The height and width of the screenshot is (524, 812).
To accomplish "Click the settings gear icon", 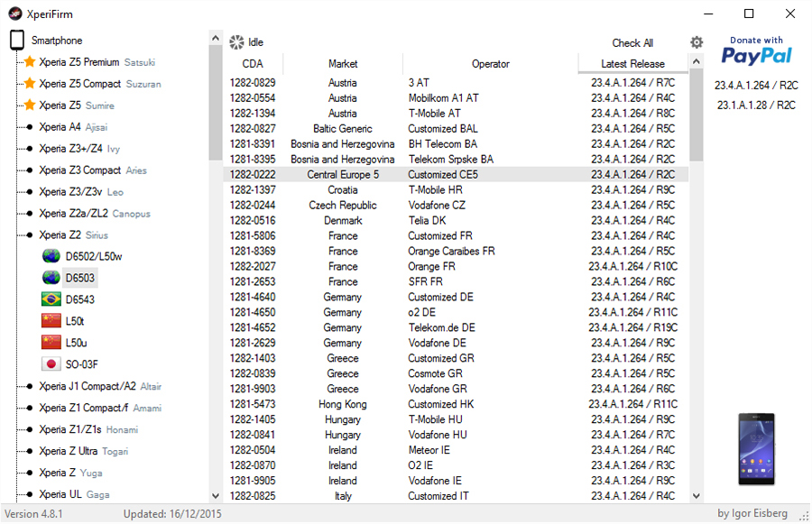I will (697, 42).
